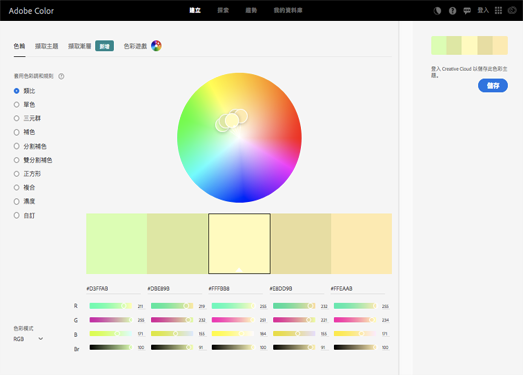Image resolution: width=523 pixels, height=375 pixels.
Task: Click the Creative Cloud icon in top bar
Action: (x=512, y=11)
